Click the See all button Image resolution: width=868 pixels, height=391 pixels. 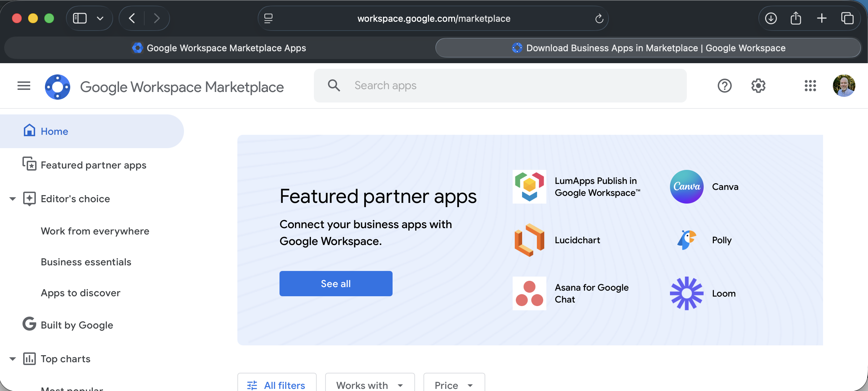click(x=336, y=284)
